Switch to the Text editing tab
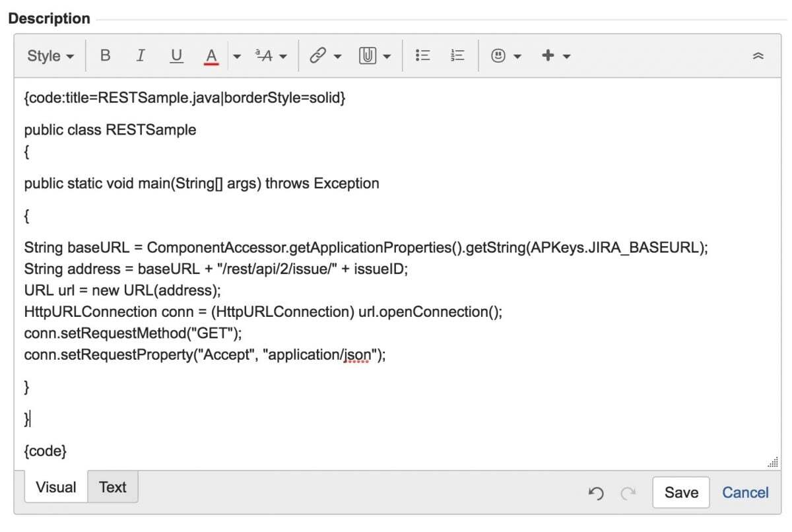Screen dimensions: 792x532 pyautogui.click(x=112, y=487)
